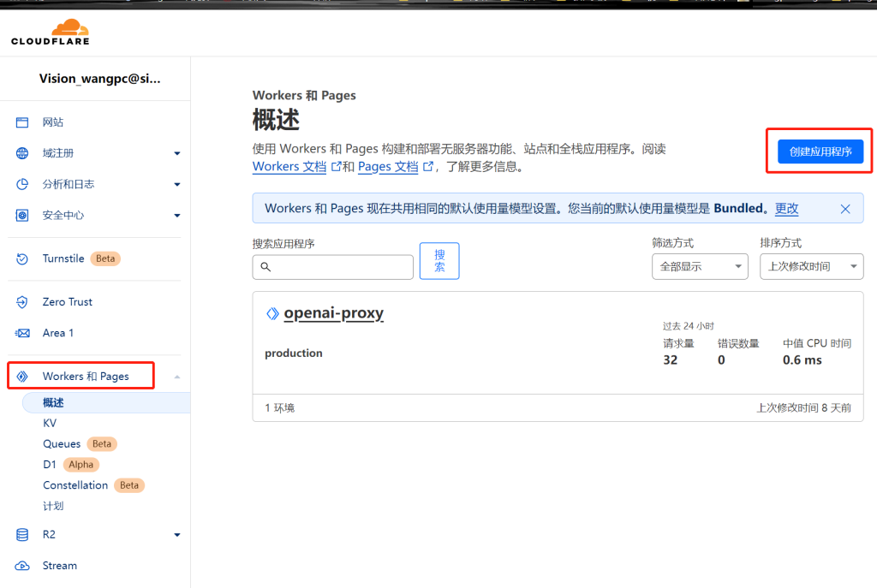
Task: Collapse the Workers 和 Pages section arrow
Action: pos(177,377)
